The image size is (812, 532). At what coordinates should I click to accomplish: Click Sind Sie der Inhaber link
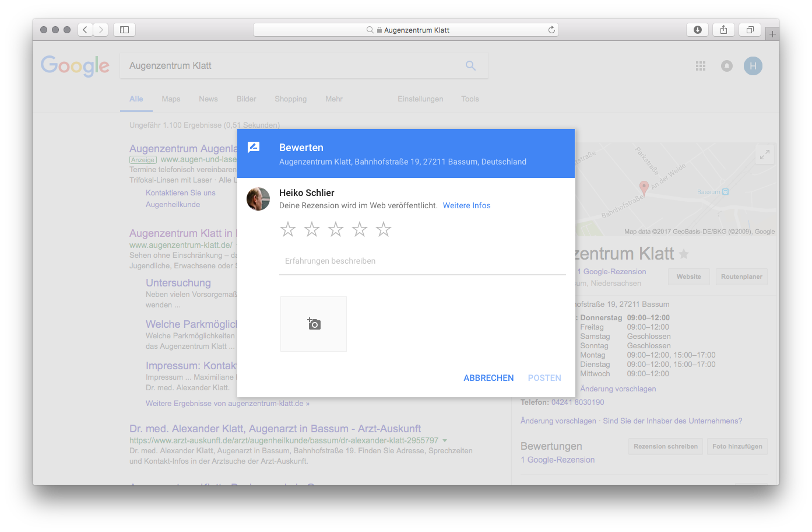pyautogui.click(x=673, y=421)
